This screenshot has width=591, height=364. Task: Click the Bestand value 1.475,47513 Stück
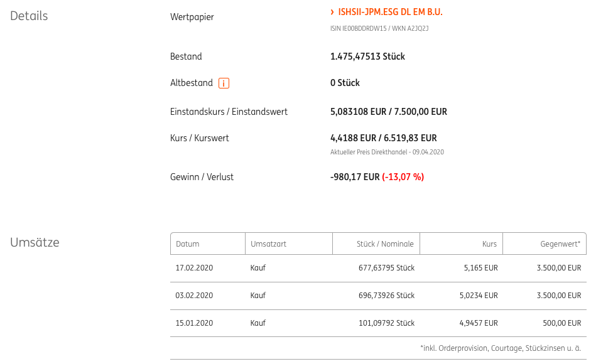(x=367, y=56)
